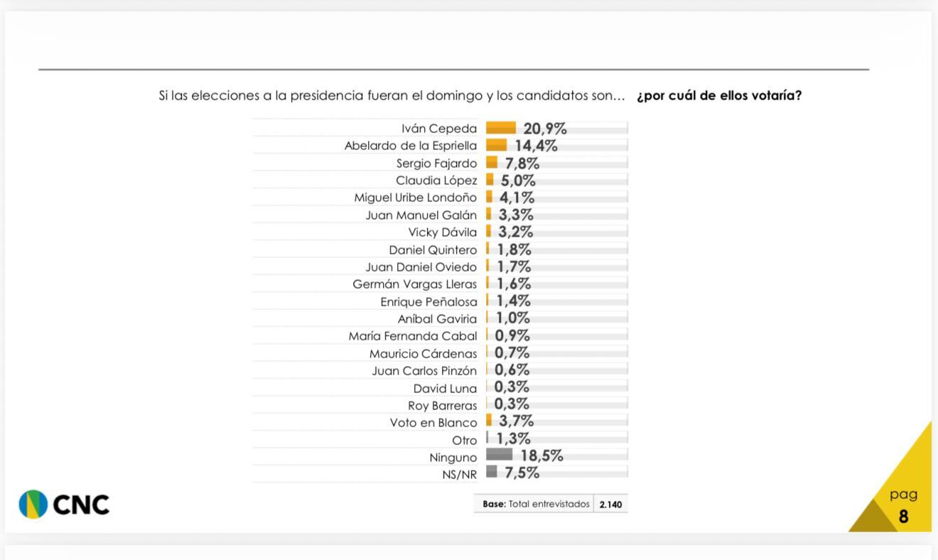
Task: Select the Abelardo de la Espriella label
Action: click(411, 146)
